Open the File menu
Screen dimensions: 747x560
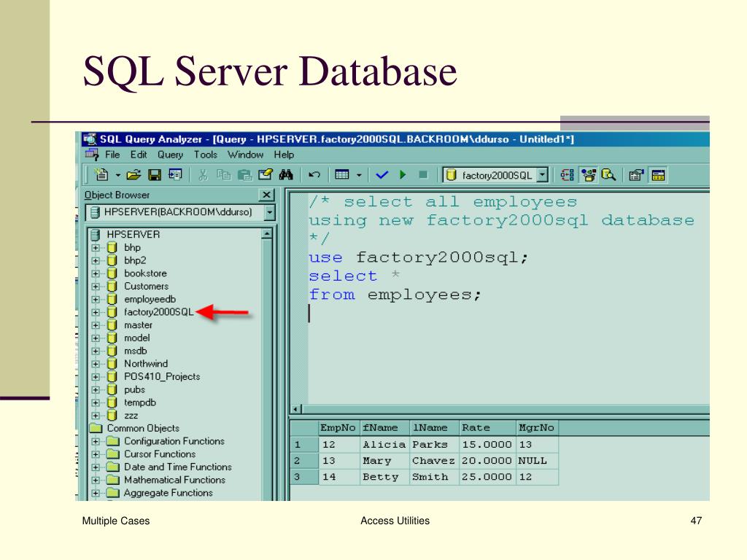click(x=112, y=155)
